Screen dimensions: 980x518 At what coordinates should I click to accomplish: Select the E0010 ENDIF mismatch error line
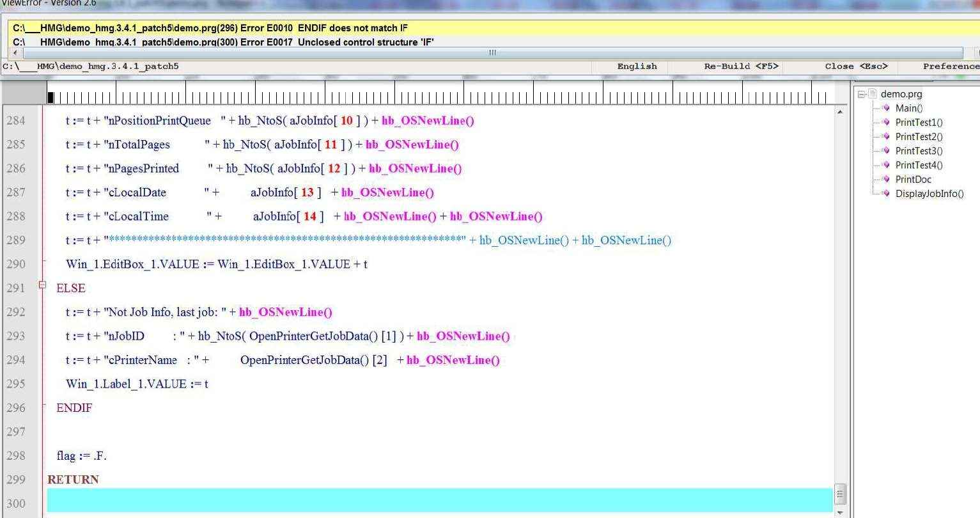(x=210, y=28)
